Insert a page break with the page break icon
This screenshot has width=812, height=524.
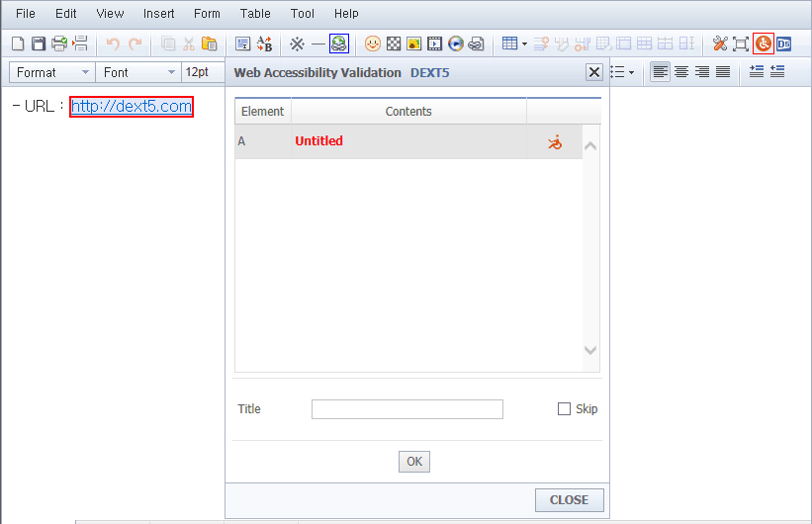click(x=80, y=44)
